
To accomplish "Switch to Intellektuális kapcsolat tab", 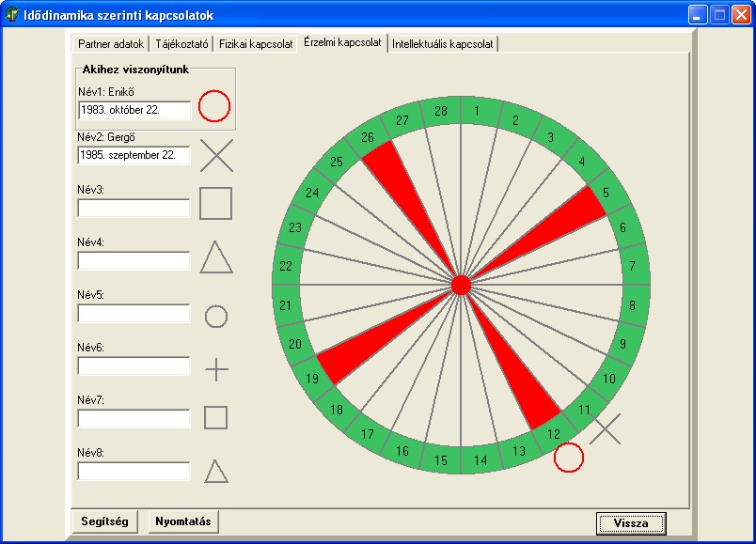I will click(x=443, y=44).
